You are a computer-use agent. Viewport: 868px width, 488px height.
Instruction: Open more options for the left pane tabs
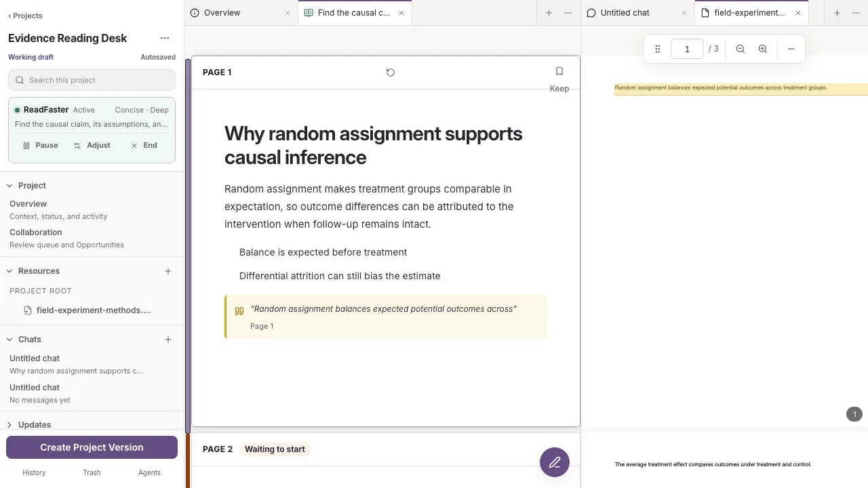coord(568,13)
